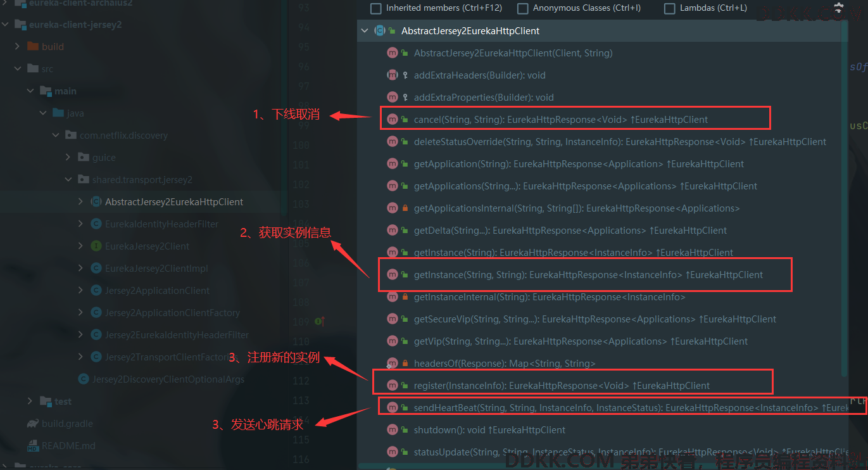Collapse the src folder
The height and width of the screenshot is (470, 868).
(x=17, y=69)
